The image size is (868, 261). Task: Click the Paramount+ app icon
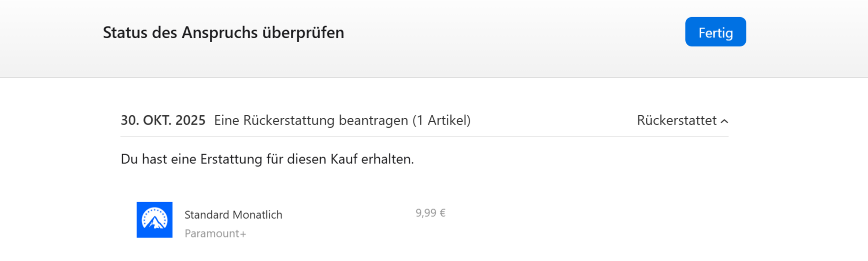(x=154, y=220)
